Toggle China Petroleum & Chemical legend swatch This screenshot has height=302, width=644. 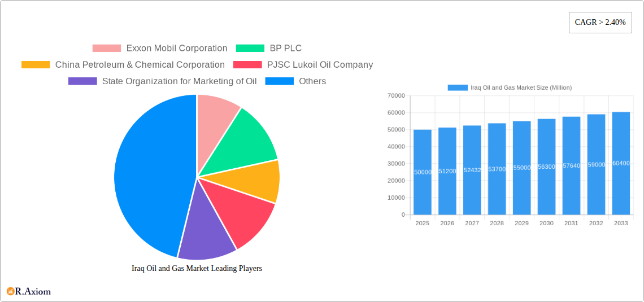tap(36, 64)
